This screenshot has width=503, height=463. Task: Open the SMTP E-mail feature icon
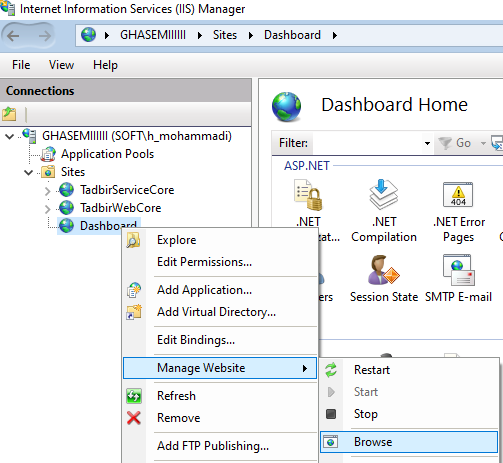[x=458, y=270]
